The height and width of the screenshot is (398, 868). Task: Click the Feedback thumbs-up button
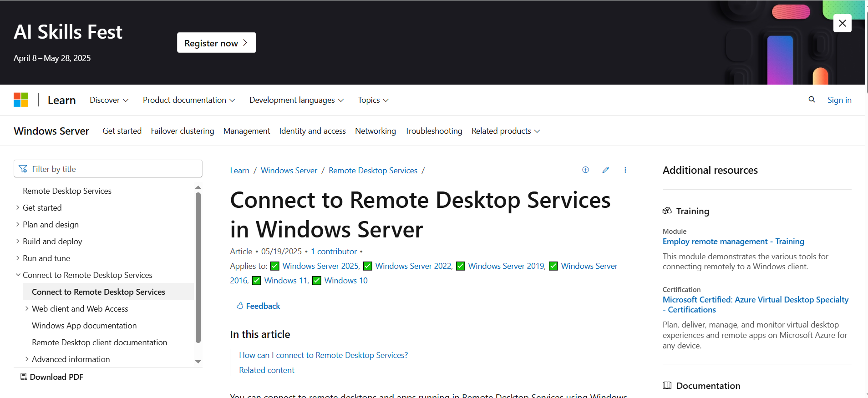pyautogui.click(x=258, y=306)
